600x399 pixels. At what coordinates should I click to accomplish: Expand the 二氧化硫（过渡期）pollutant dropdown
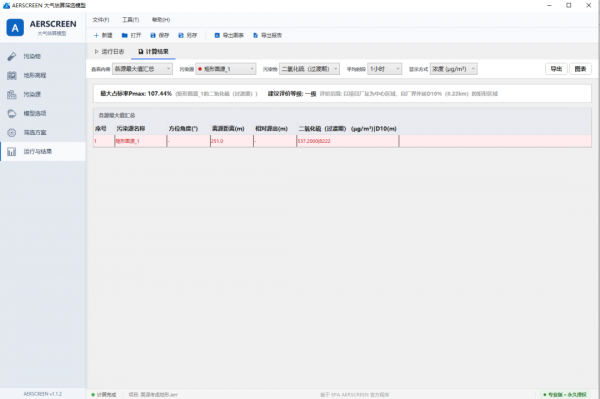click(x=310, y=69)
